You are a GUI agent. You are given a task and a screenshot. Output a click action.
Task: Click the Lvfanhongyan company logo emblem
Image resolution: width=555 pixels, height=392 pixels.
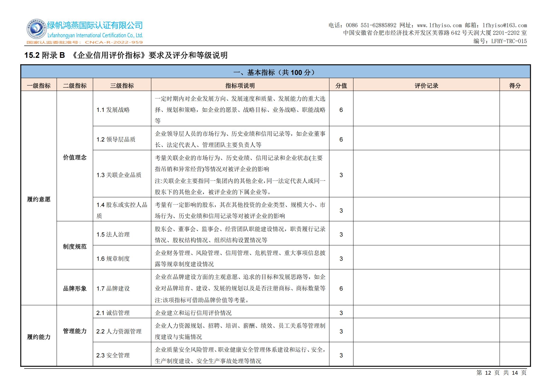[x=36, y=29]
